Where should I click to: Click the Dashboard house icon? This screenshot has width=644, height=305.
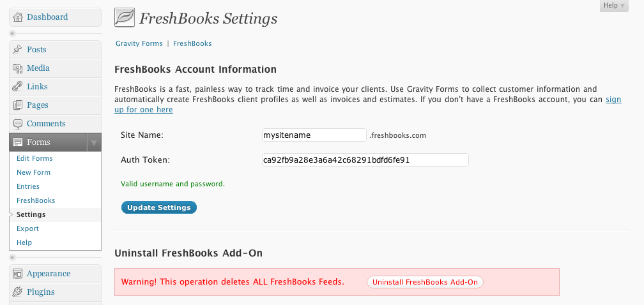coord(18,17)
